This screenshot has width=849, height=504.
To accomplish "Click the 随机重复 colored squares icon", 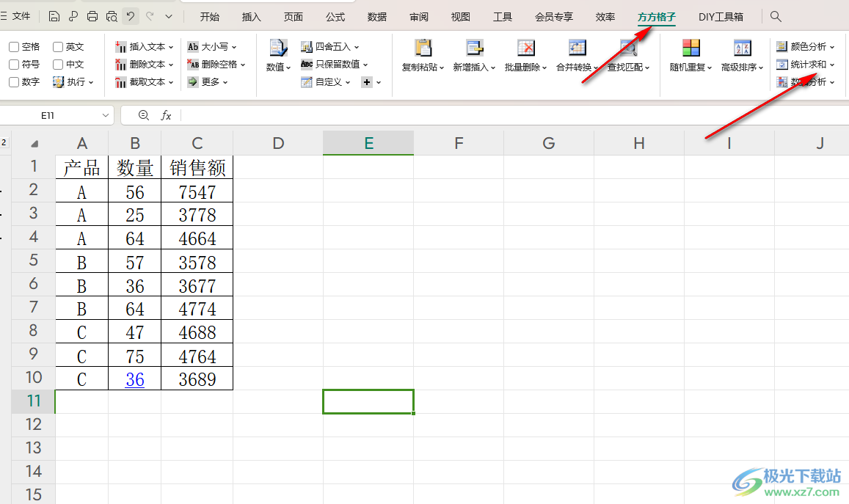I will (691, 48).
